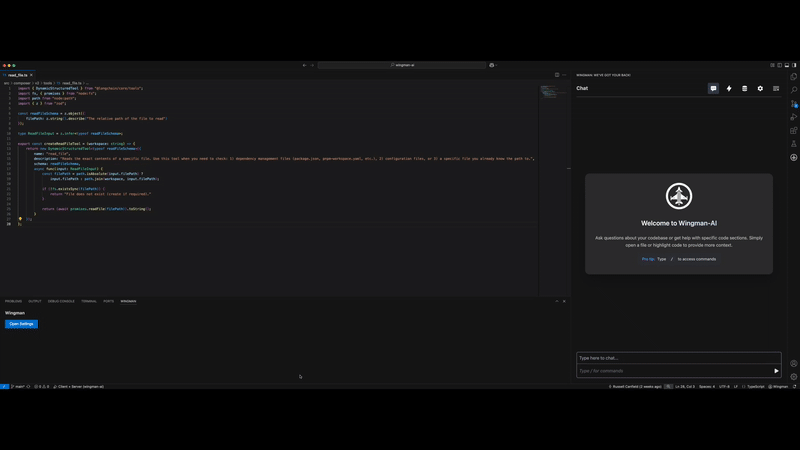Click breadcrumb item 'tools'
The height and width of the screenshot is (450, 800).
click(x=47, y=83)
